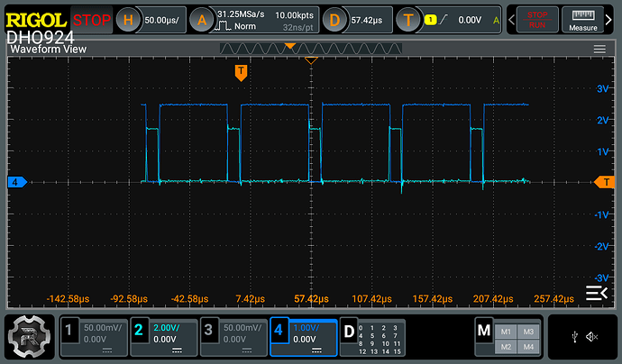
Task: Click the USB status icon
Action: pos(574,337)
